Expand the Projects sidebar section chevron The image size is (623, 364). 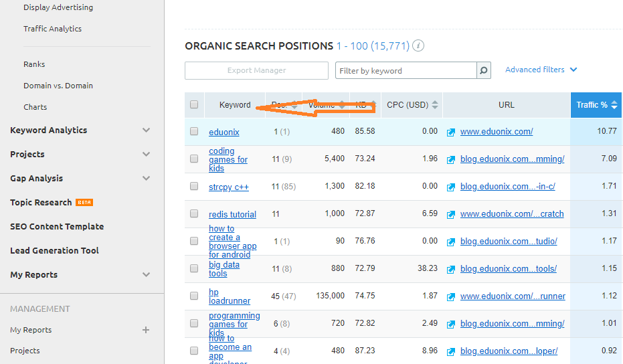[146, 154]
